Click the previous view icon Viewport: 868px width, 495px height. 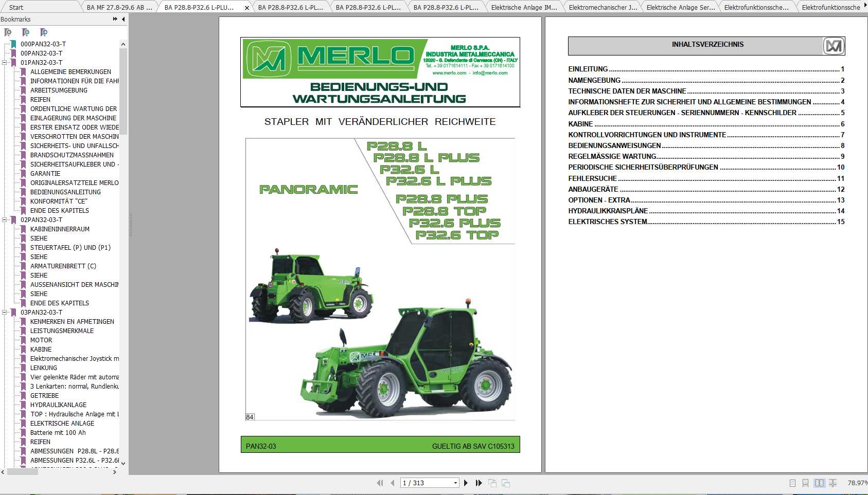492,483
